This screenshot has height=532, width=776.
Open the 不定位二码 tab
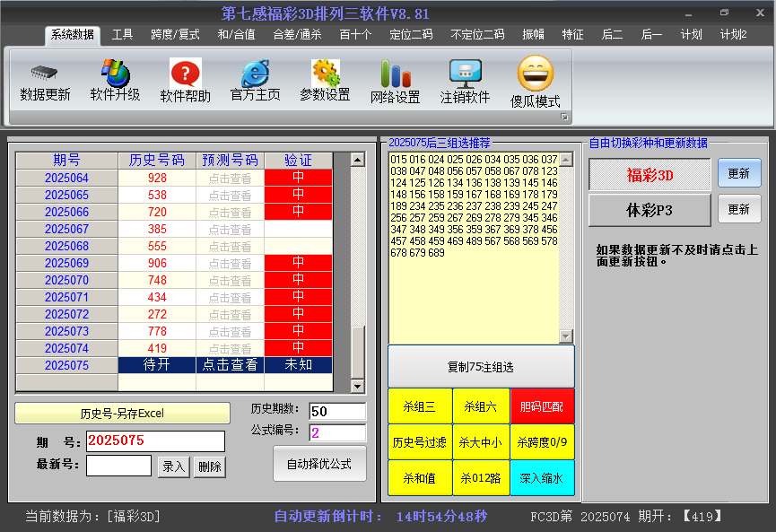pos(477,35)
